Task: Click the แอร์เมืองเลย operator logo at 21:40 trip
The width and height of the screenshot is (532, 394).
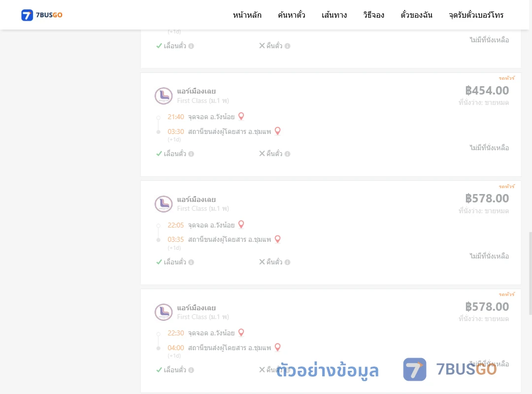Action: pos(164,96)
